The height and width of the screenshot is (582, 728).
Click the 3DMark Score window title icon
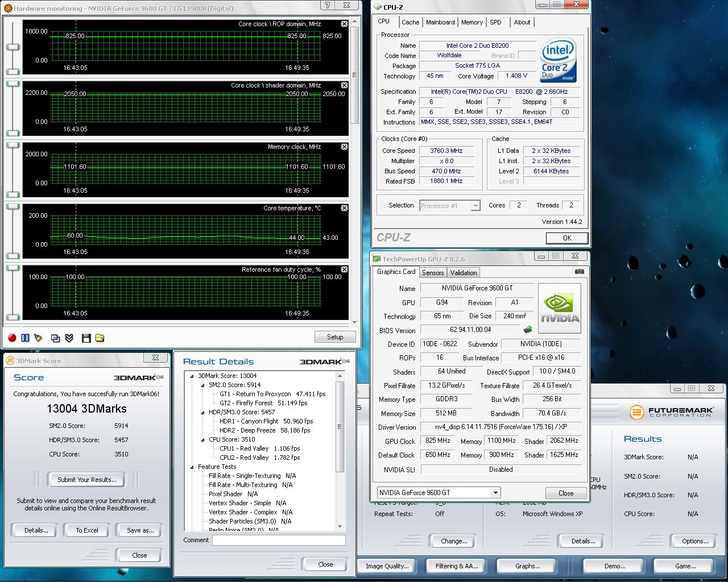(10, 360)
